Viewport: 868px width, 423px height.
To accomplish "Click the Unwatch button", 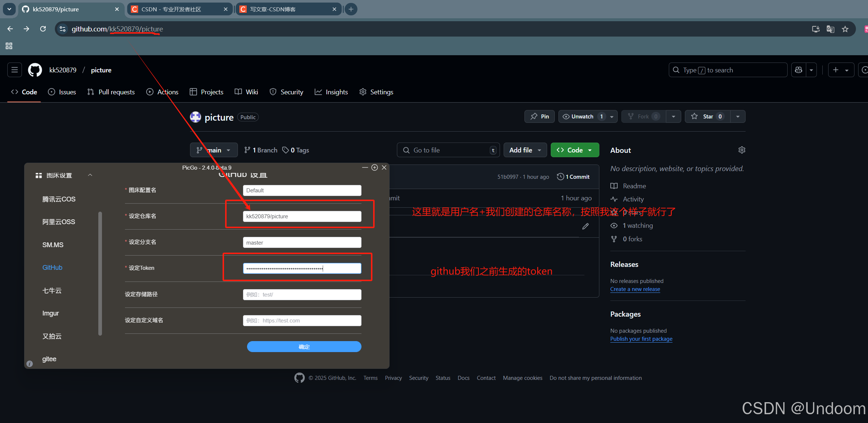I will click(582, 117).
